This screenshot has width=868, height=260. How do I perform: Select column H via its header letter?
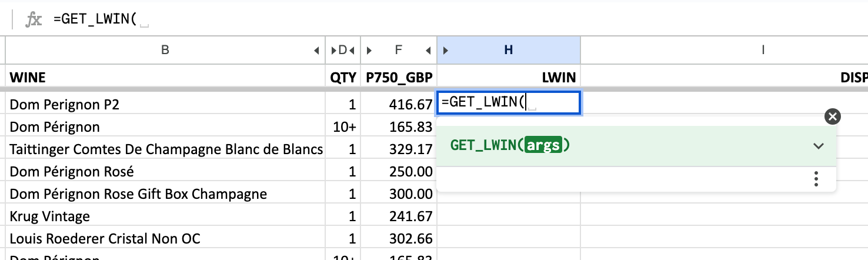click(x=509, y=51)
